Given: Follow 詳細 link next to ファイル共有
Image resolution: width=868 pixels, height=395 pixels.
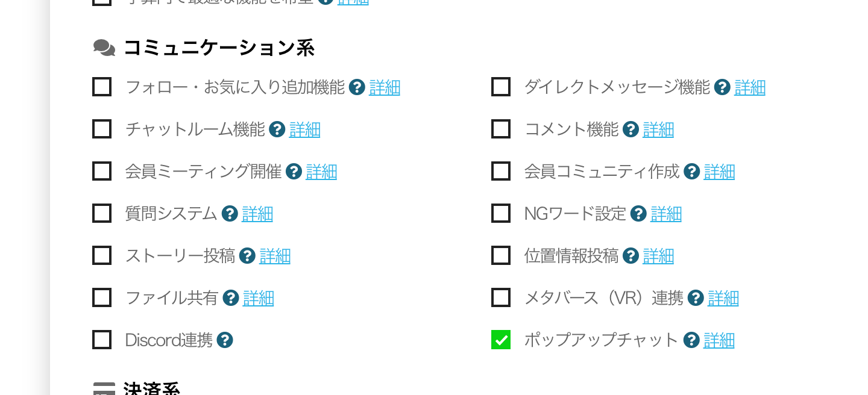Looking at the screenshot, I should point(258,298).
